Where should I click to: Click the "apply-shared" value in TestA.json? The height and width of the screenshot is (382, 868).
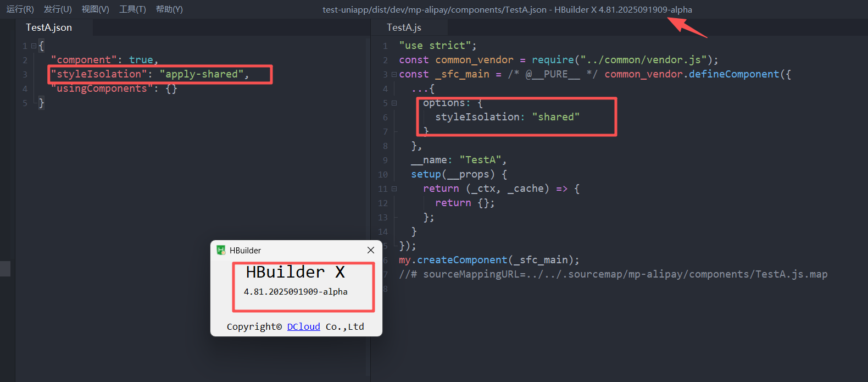coord(202,74)
